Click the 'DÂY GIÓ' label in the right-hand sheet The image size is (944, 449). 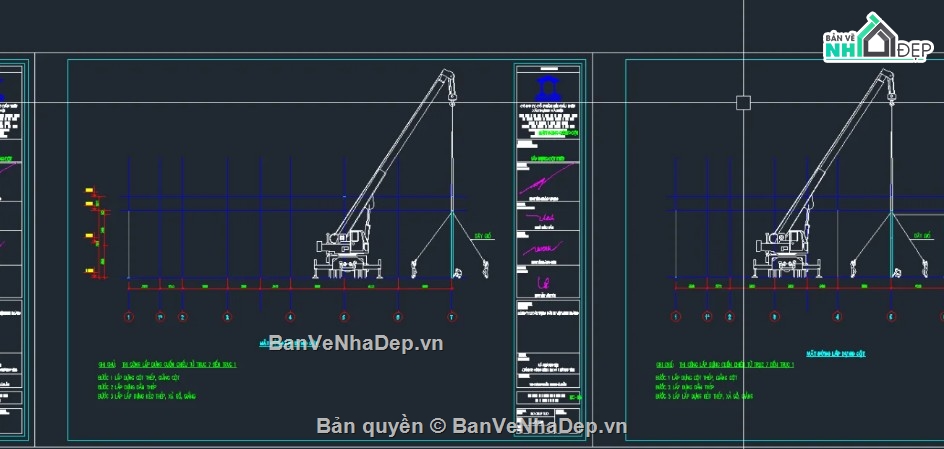922,235
